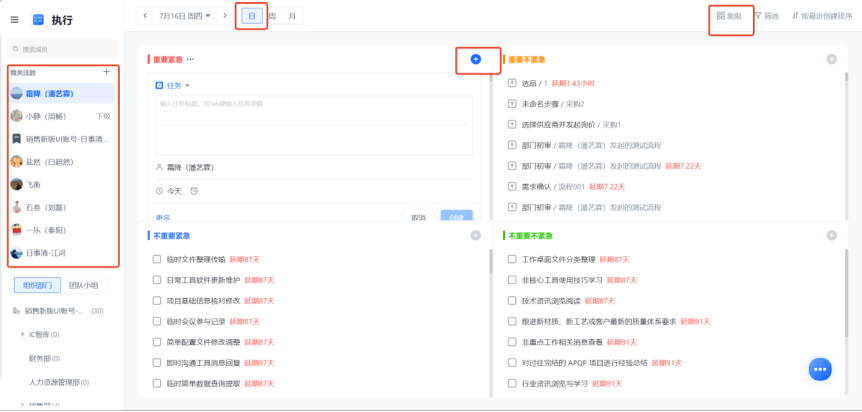Open the 重要紧急 more options dots

190,59
